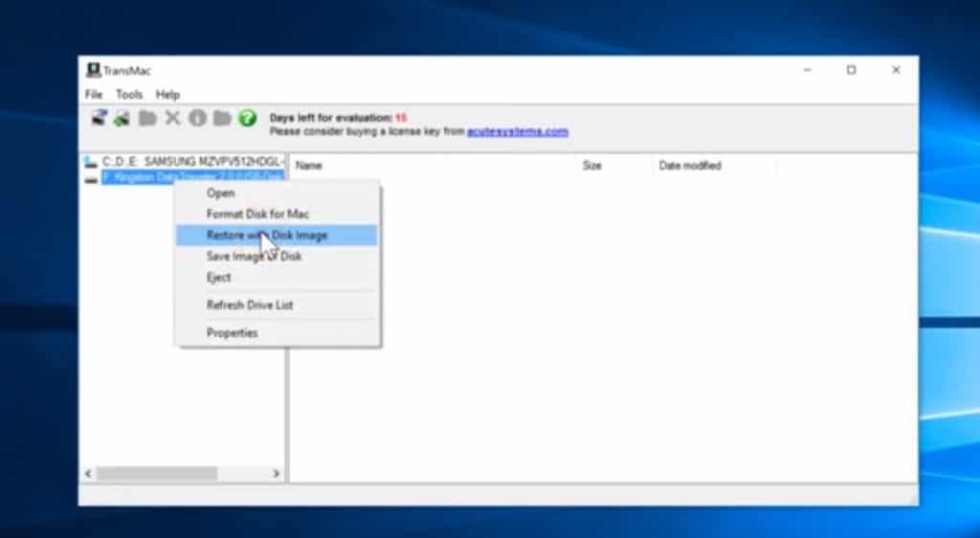Select the SAMSUNG drive in the tree
Image resolution: width=980 pixels, height=538 pixels.
[x=191, y=162]
